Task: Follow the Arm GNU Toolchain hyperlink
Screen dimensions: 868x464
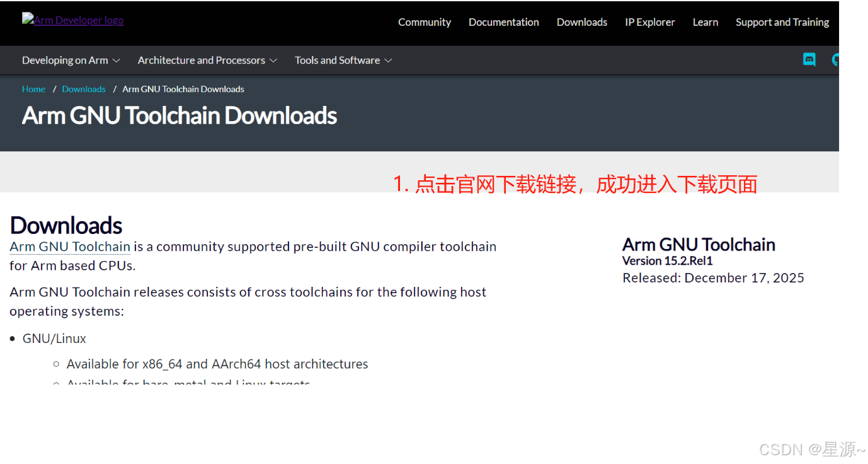Action: 70,246
